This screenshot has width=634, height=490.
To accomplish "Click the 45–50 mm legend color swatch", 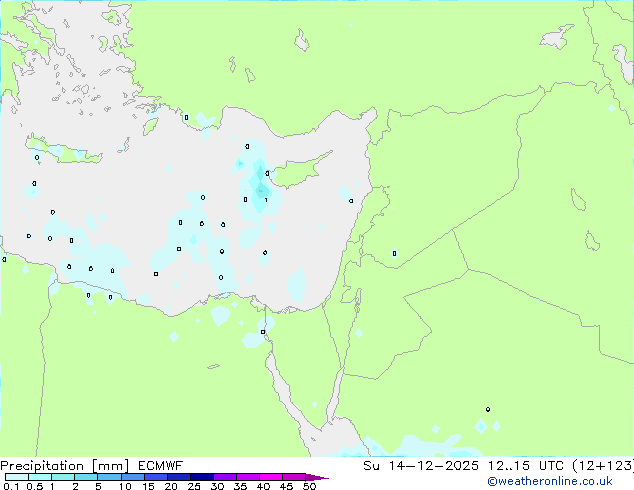I will coord(294,477).
